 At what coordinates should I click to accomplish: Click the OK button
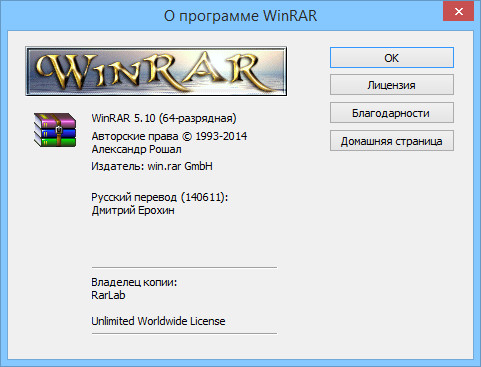(392, 58)
